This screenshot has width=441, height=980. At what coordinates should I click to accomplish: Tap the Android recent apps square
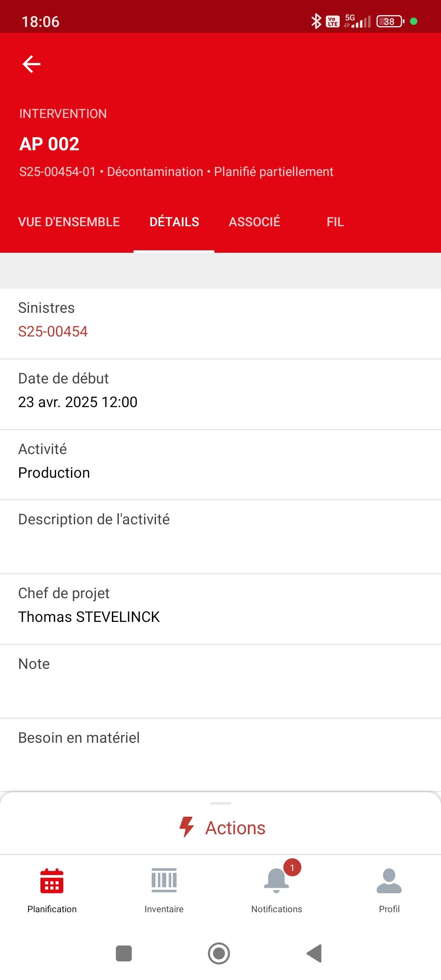tap(124, 953)
